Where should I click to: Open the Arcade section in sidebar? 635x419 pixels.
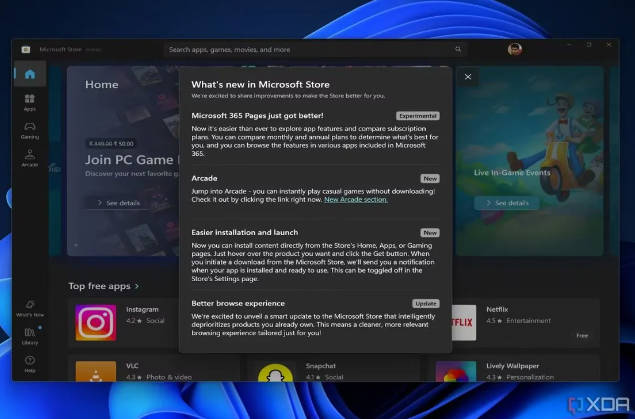pos(30,158)
